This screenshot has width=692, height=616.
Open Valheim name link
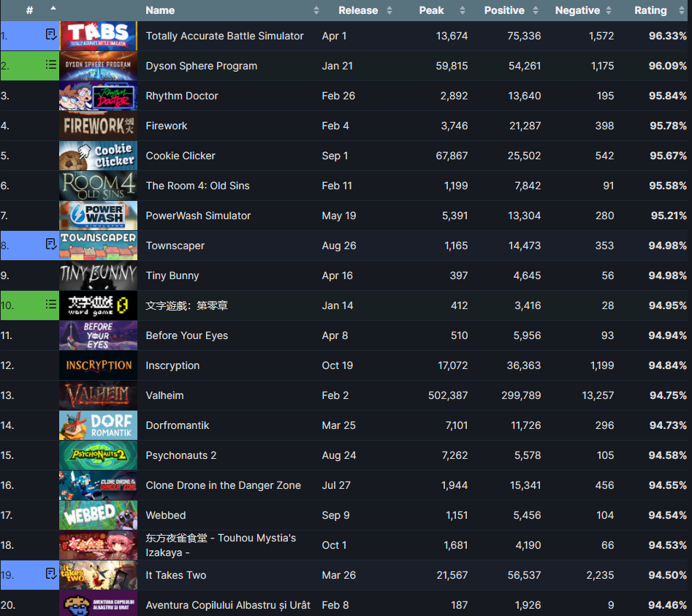pyautogui.click(x=164, y=395)
